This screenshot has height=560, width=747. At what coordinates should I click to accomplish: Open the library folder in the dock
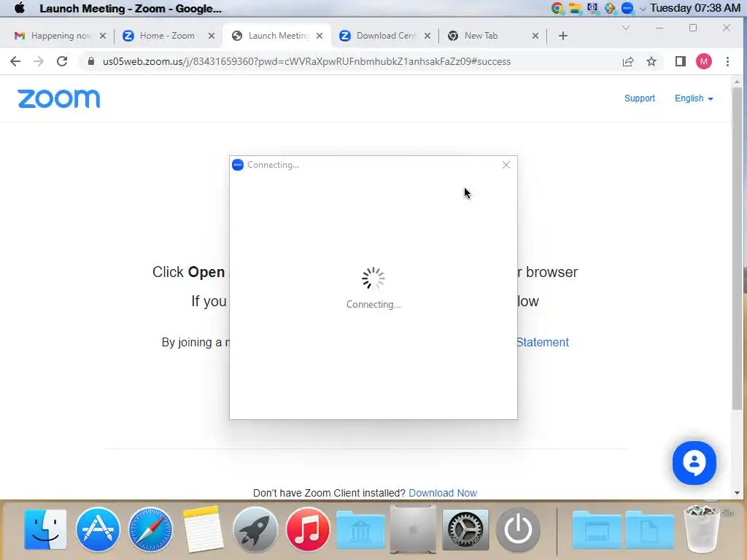click(360, 529)
